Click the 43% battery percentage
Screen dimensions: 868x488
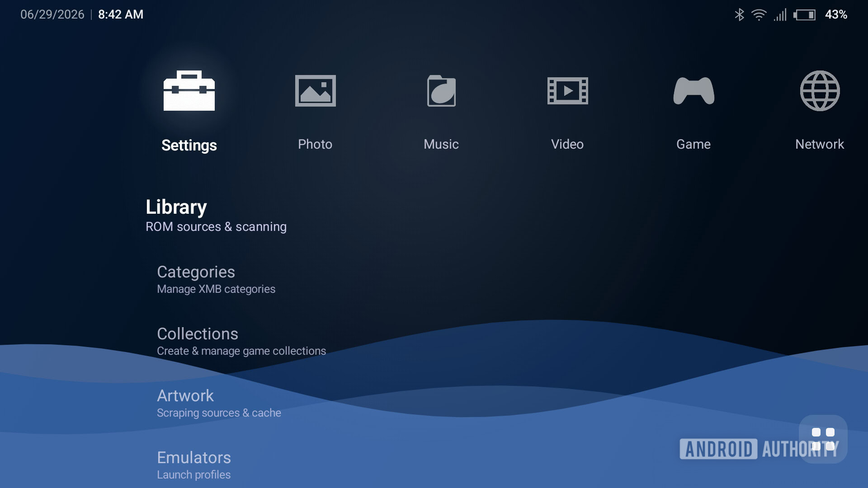(x=836, y=14)
